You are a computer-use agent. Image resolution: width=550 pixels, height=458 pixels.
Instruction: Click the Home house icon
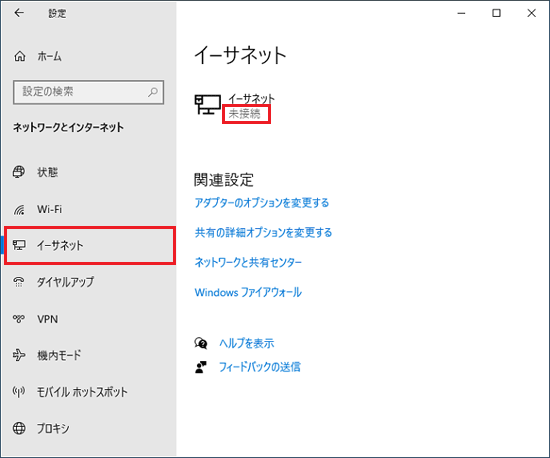coord(20,56)
